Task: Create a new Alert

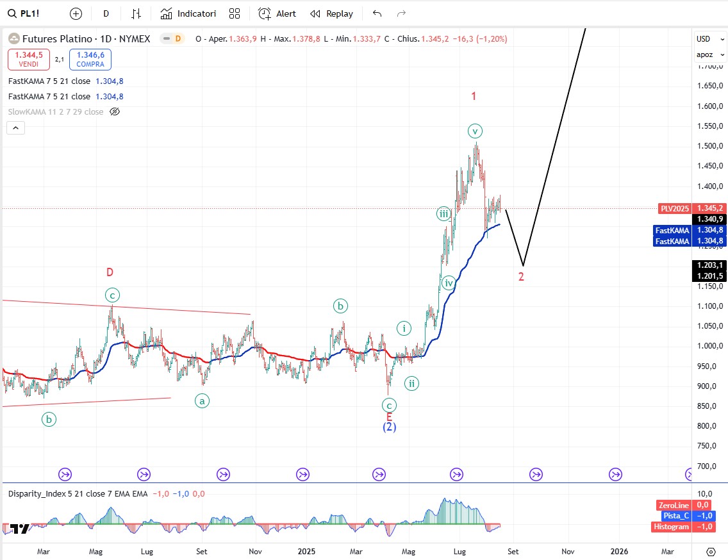Action: pyautogui.click(x=277, y=13)
